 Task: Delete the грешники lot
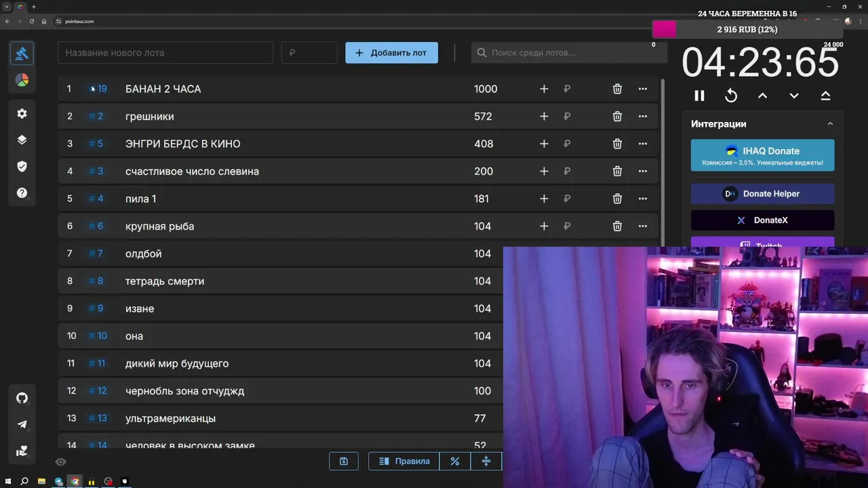617,117
